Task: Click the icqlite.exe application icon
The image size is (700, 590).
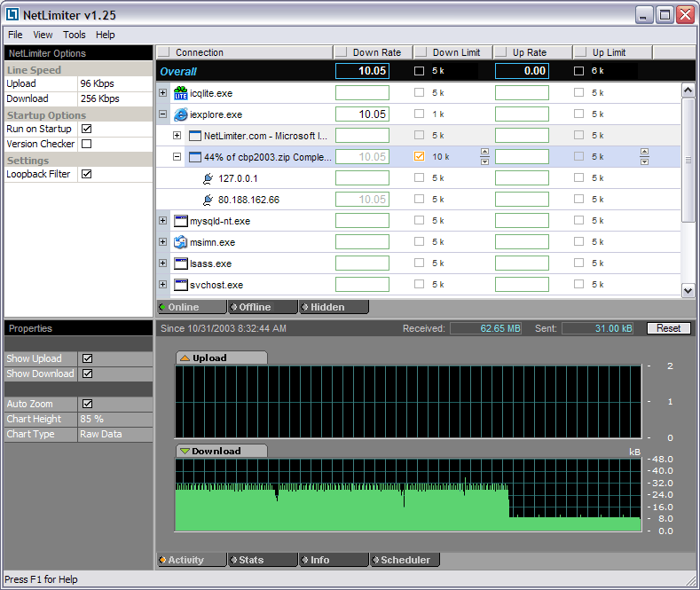Action: click(x=180, y=93)
